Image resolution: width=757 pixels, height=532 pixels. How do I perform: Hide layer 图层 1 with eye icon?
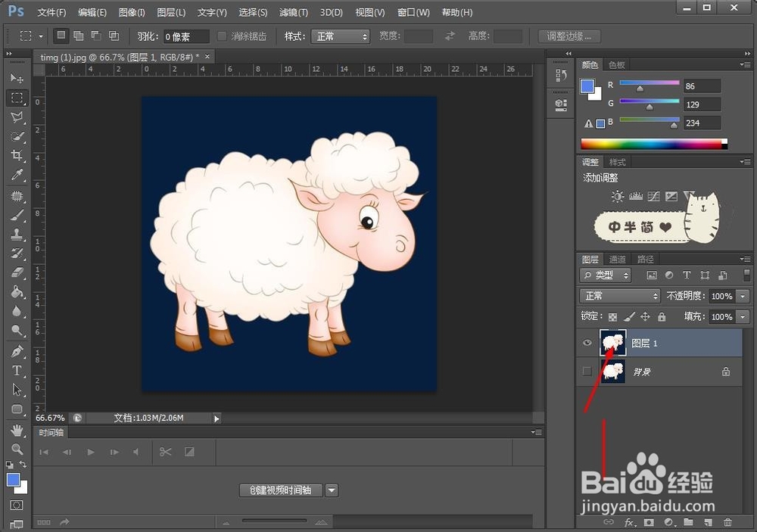click(x=587, y=344)
